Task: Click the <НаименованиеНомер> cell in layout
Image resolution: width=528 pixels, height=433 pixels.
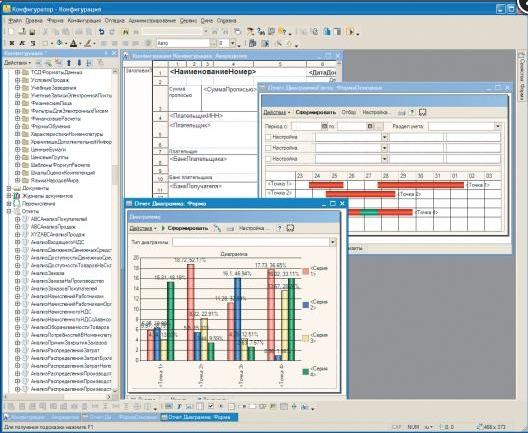Action: click(213, 72)
